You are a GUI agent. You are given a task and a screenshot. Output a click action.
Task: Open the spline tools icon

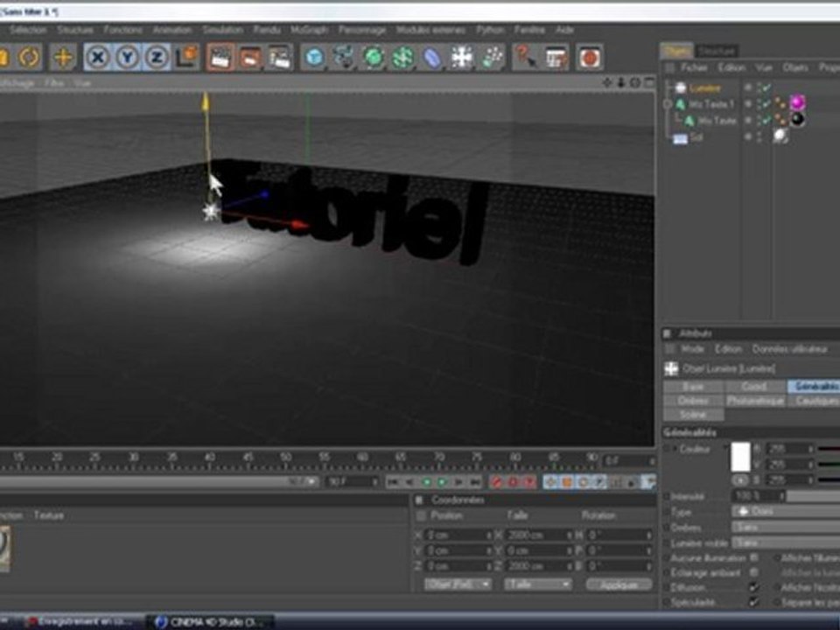pos(343,58)
